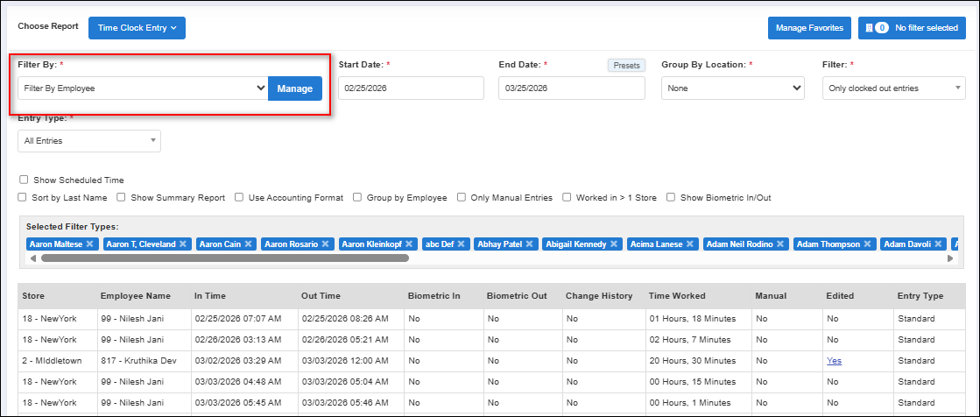Open Time Clock Entry report menu
Viewport: 980px width, 417px height.
click(137, 28)
